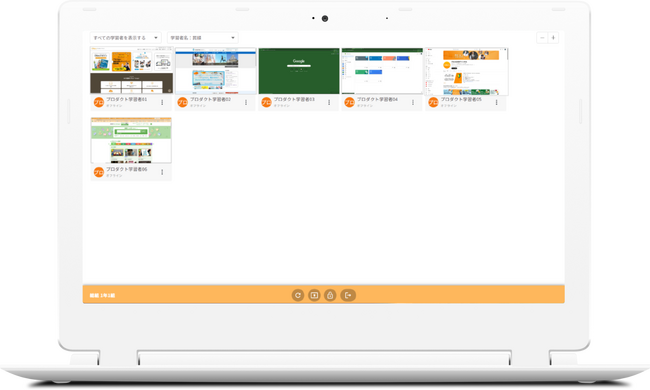
Task: Zoom out thumbnails with minus button
Action: pos(542,38)
